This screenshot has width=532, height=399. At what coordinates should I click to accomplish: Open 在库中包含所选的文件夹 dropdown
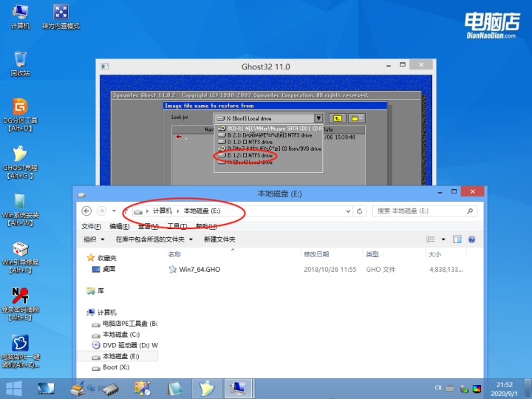(154, 239)
